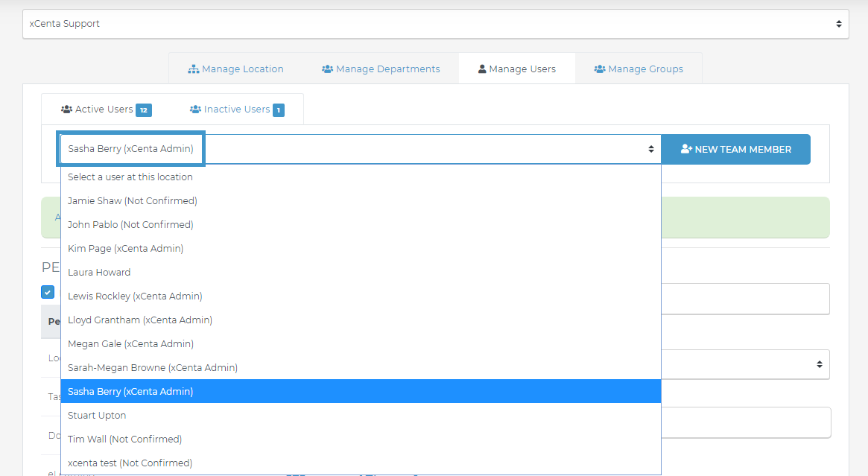Click the Inactive Users count badge 1
868x476 pixels.
(279, 110)
